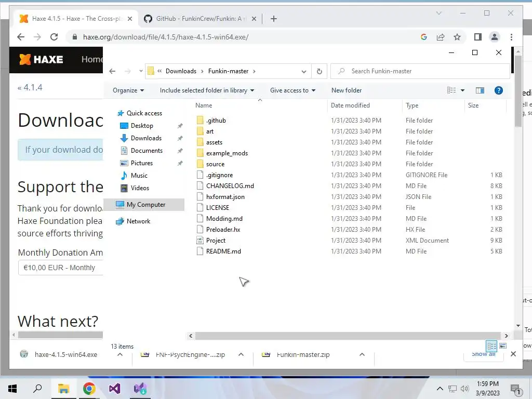
Task: Select the Haxe 4.1.5 browser tab
Action: coord(76,19)
